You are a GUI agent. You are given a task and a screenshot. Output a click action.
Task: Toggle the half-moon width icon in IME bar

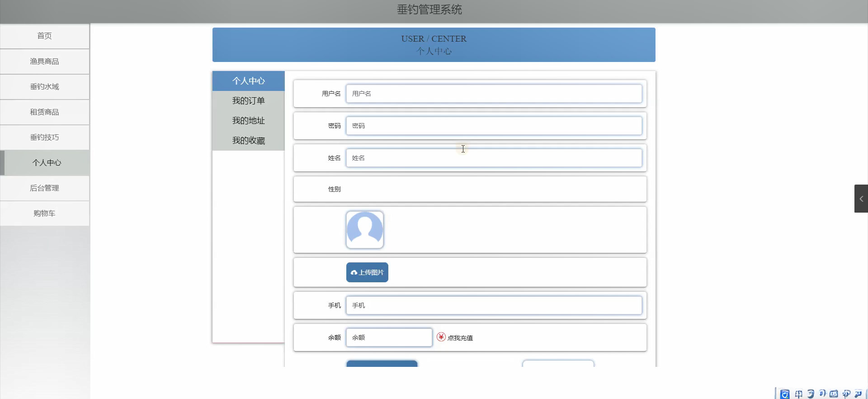[811, 394]
